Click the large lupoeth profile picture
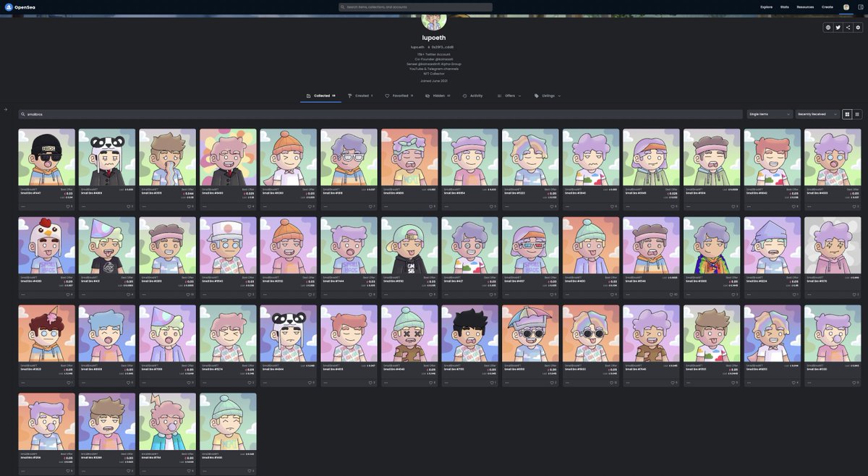Screen dimensions: 868x476 (434, 21)
